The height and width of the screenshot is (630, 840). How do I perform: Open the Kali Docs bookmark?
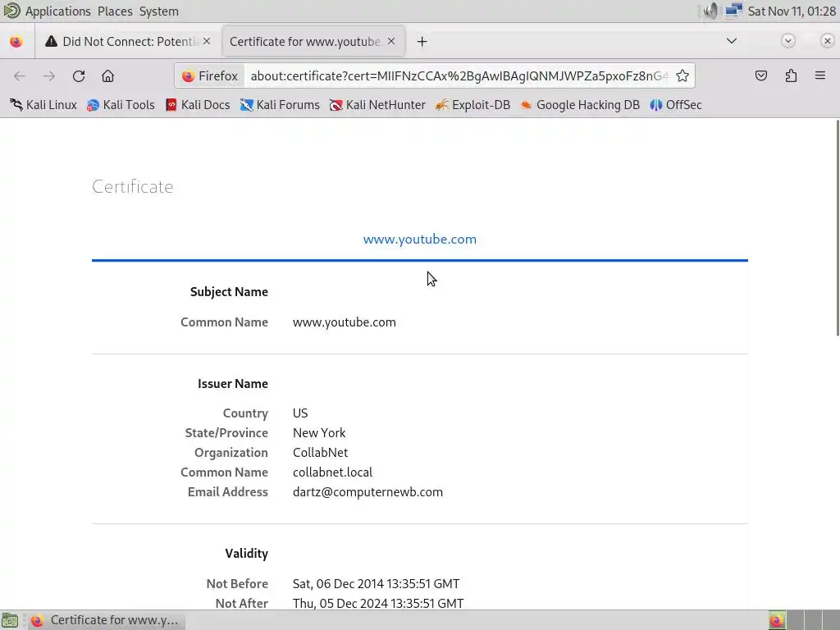point(198,105)
